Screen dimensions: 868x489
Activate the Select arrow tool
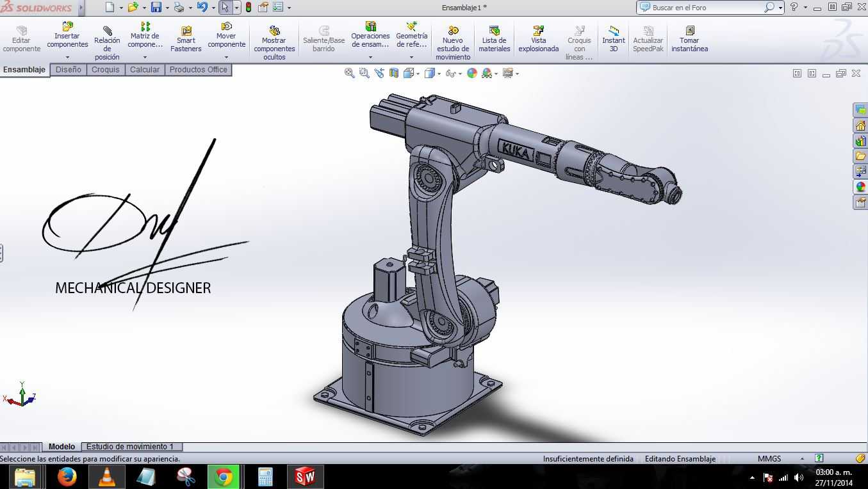point(225,8)
